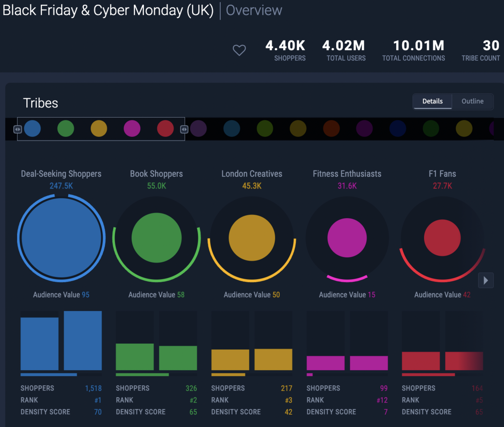504x427 pixels.
Task: Click the gold London Creatives bubble
Action: [x=252, y=238]
